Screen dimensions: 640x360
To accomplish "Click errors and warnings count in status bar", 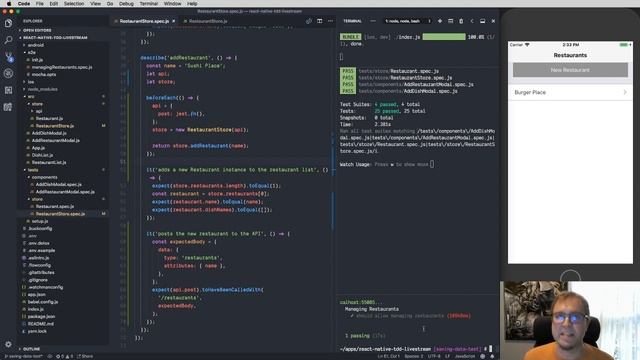I will point(65,356).
